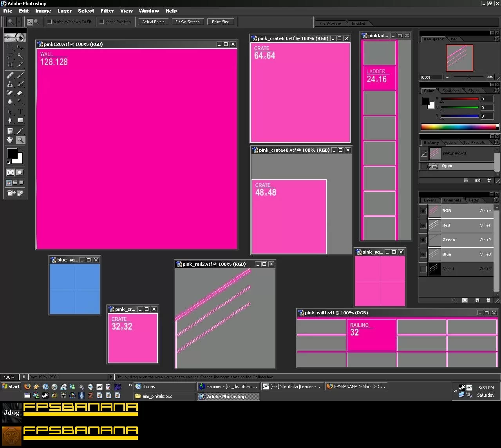Select the Hand tool
The height and width of the screenshot is (448, 501).
click(10, 140)
